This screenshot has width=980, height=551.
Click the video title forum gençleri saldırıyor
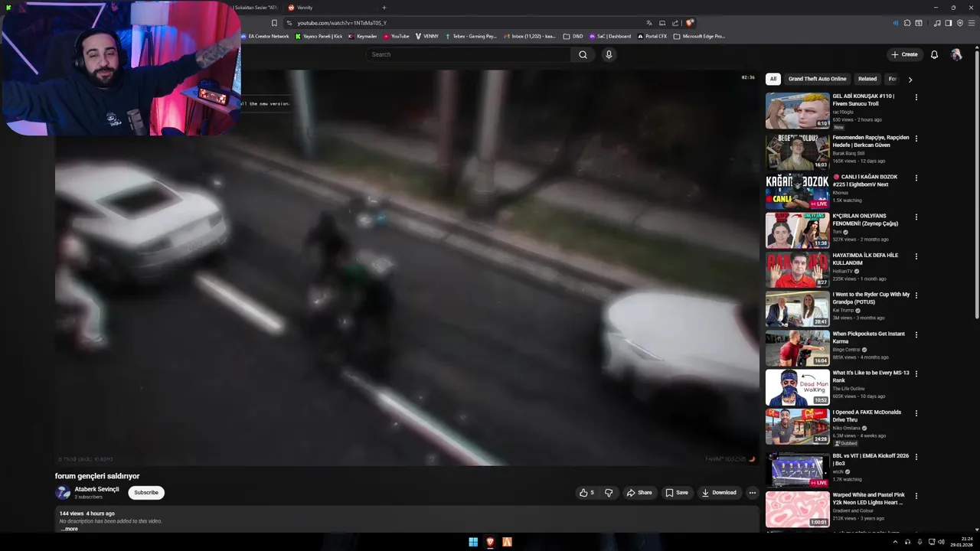(97, 476)
